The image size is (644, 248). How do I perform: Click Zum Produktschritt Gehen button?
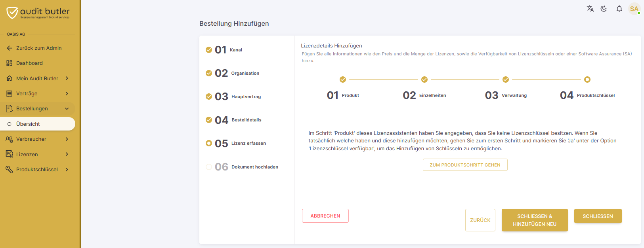[465, 165]
